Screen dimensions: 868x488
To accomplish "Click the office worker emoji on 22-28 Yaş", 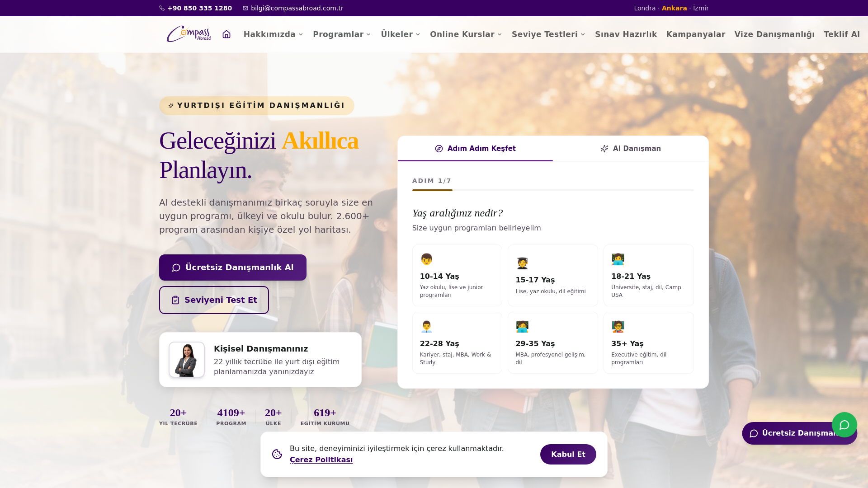I will 426,327.
